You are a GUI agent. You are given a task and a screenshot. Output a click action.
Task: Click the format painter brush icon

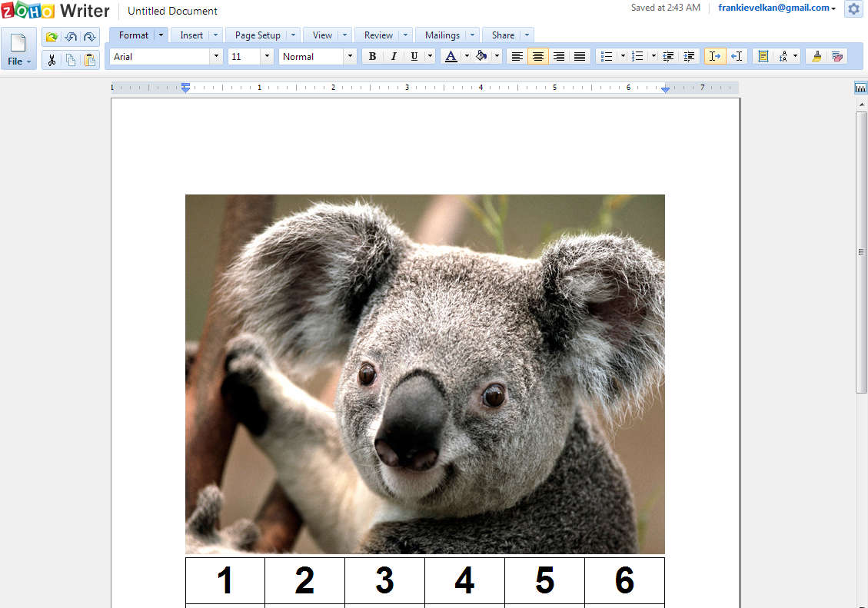(816, 56)
